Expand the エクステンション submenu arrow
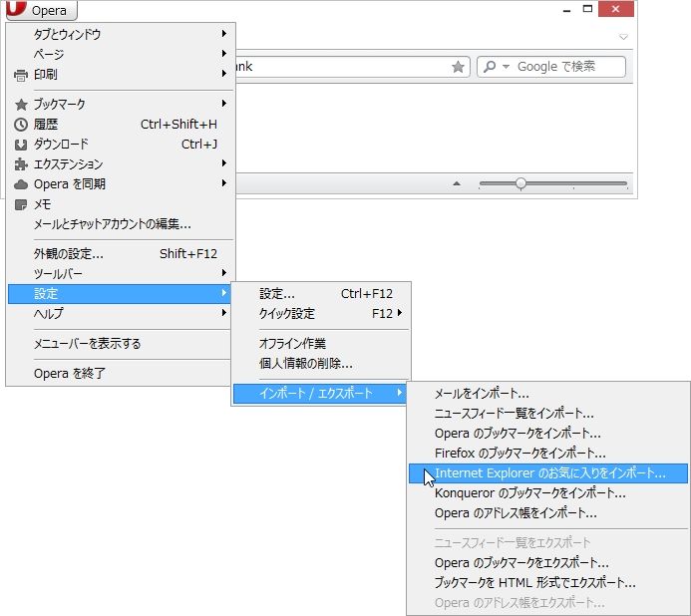691x616 pixels. tap(224, 163)
